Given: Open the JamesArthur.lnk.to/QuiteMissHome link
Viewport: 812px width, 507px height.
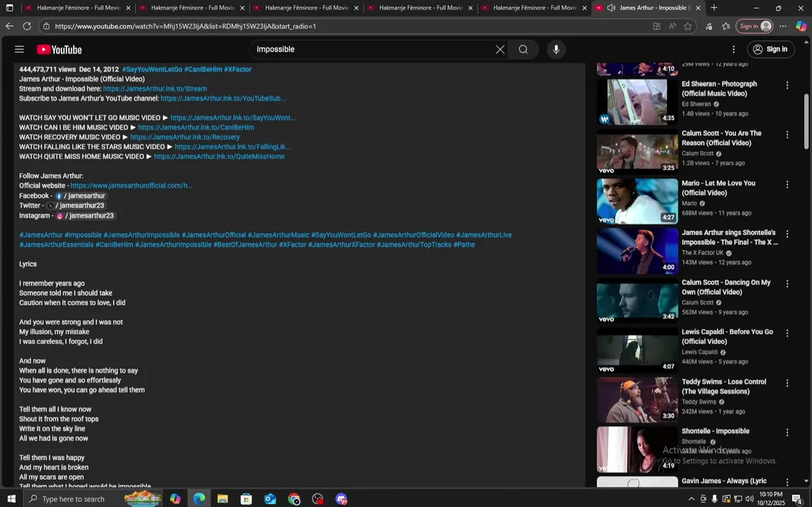Looking at the screenshot, I should (219, 156).
